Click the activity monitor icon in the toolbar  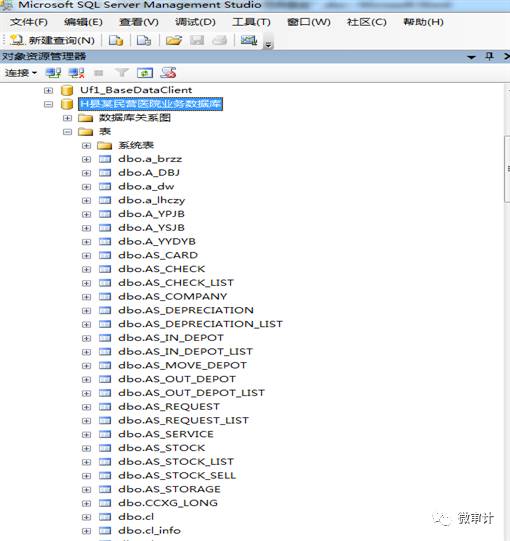(x=248, y=40)
